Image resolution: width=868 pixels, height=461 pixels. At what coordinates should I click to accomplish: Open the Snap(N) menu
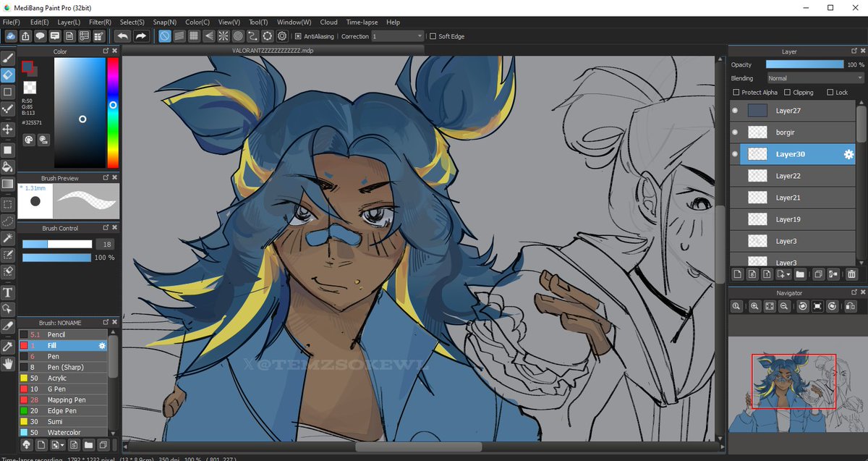[165, 22]
